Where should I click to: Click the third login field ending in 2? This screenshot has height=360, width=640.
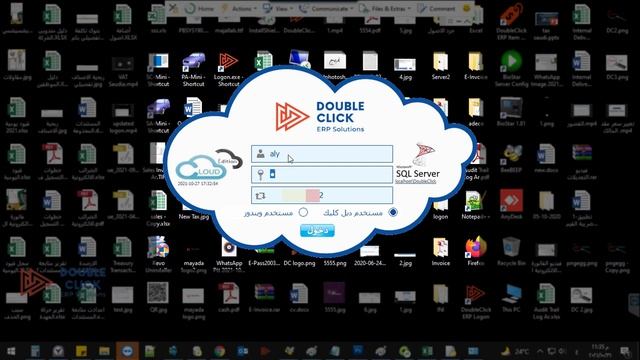[322, 195]
